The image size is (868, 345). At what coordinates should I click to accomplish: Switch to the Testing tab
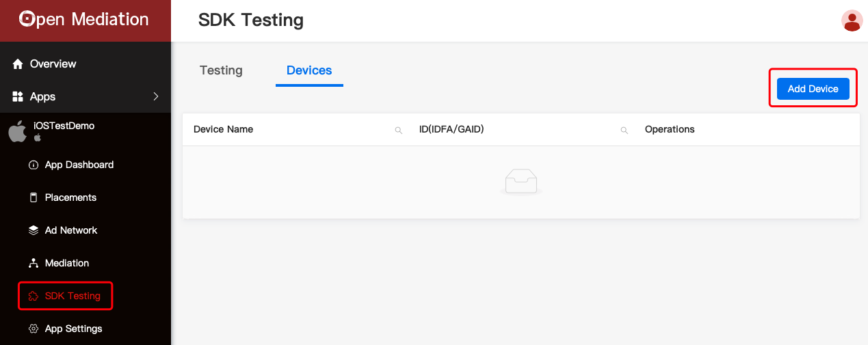click(221, 70)
